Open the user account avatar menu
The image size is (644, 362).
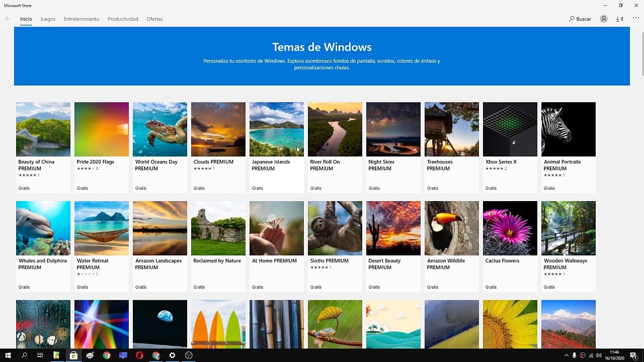[x=603, y=19]
